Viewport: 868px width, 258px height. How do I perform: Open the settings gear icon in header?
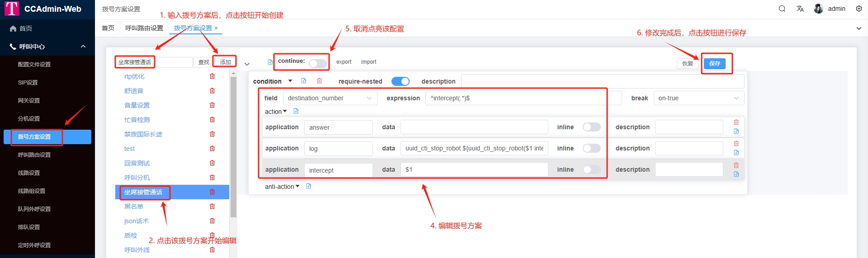pos(859,9)
